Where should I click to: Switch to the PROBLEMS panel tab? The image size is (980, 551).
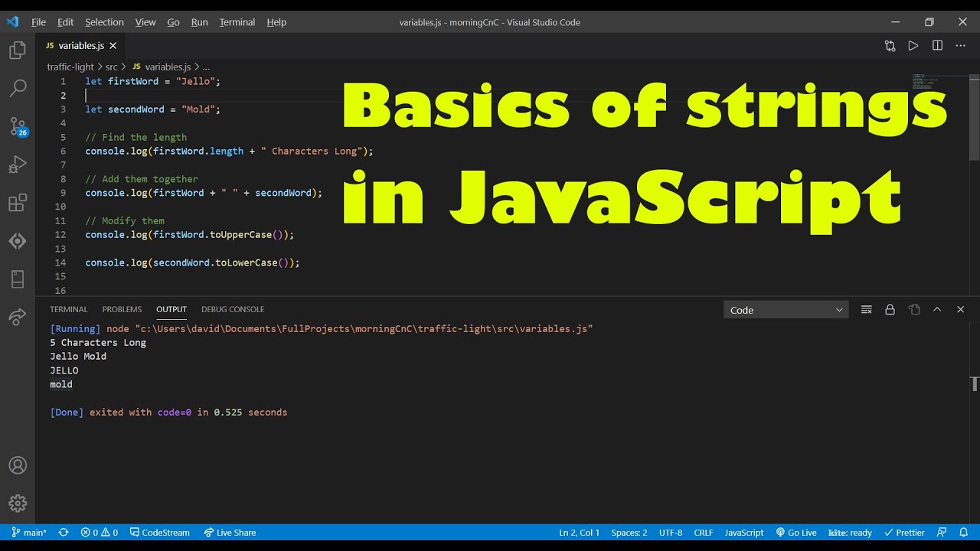(122, 310)
